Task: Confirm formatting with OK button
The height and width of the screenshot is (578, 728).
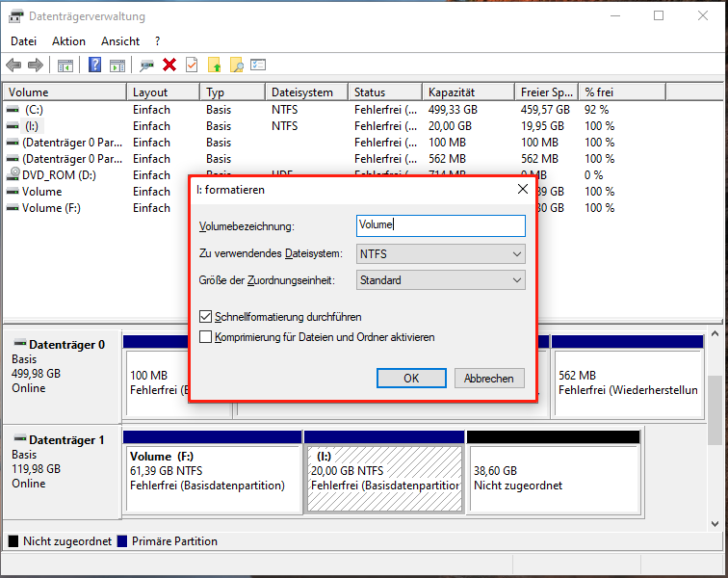Action: pos(411,379)
